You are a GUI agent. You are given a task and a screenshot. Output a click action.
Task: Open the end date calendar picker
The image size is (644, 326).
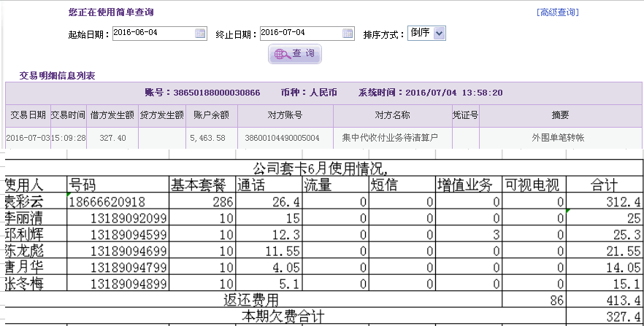point(348,33)
